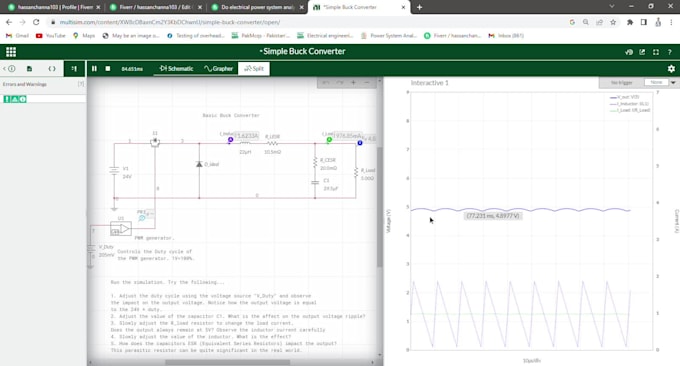Open the item info icon in left panel

[12, 69]
